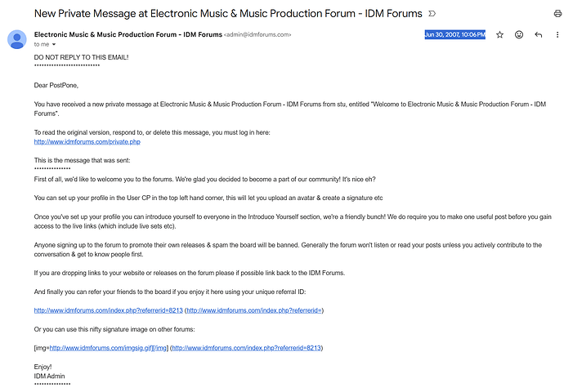Open the parenthesized referral link after [/img]
Screen dimensions: 564x392
(246, 348)
